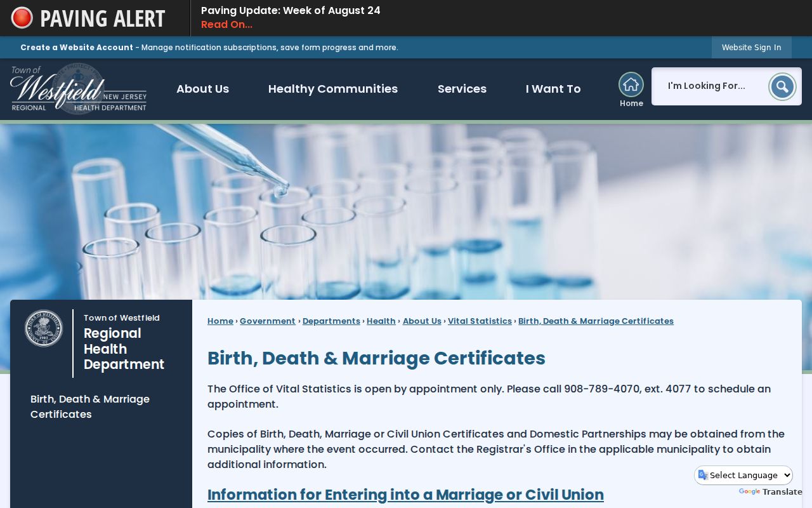Click the Create a Website Account link
The image size is (812, 508).
[x=77, y=47]
